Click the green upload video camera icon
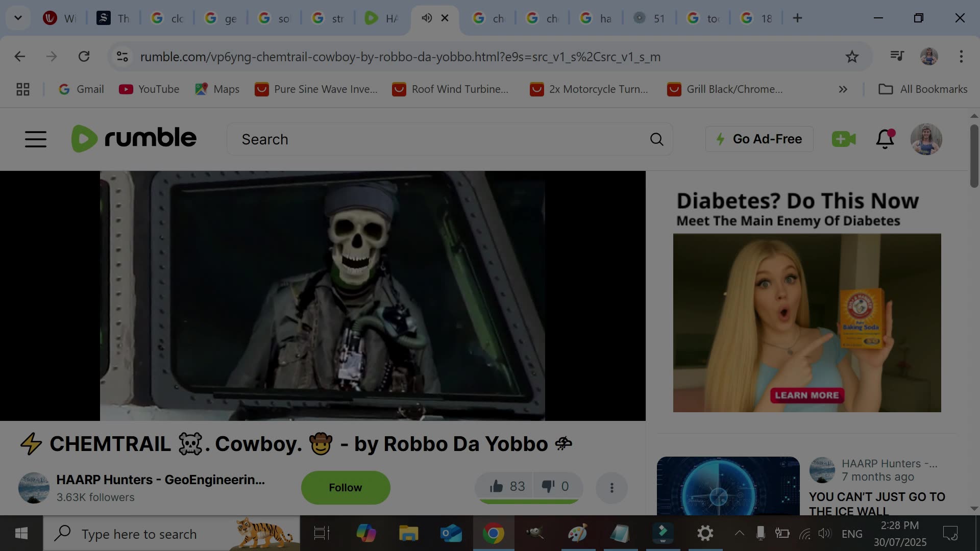Viewport: 980px width, 551px height. point(843,139)
